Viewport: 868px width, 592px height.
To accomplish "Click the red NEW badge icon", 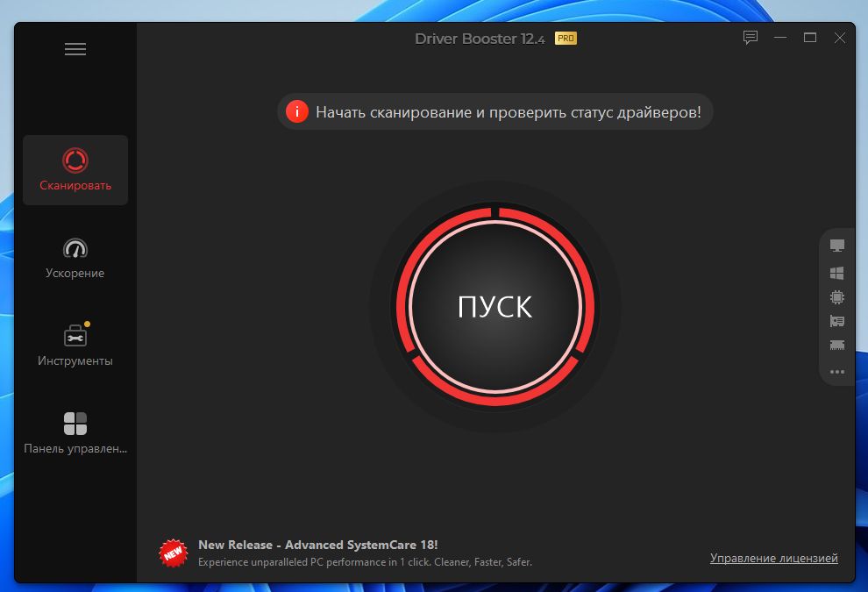I will tap(174, 553).
